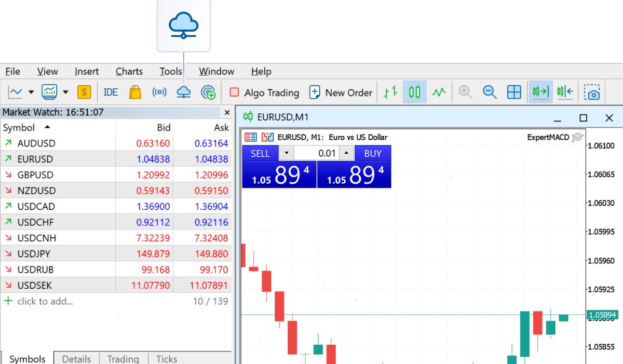The width and height of the screenshot is (623, 364).
Task: Select the NZDUSD symbol row
Action: tap(116, 191)
